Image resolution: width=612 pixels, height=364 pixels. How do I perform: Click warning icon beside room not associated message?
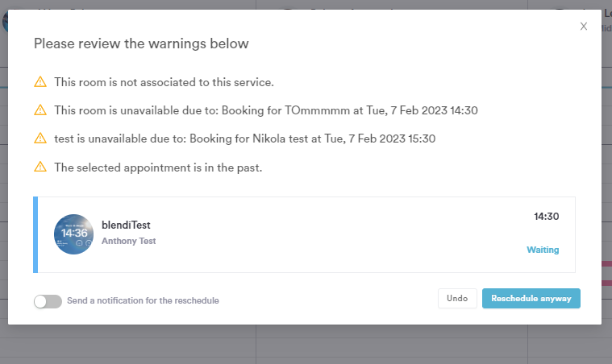pos(40,82)
